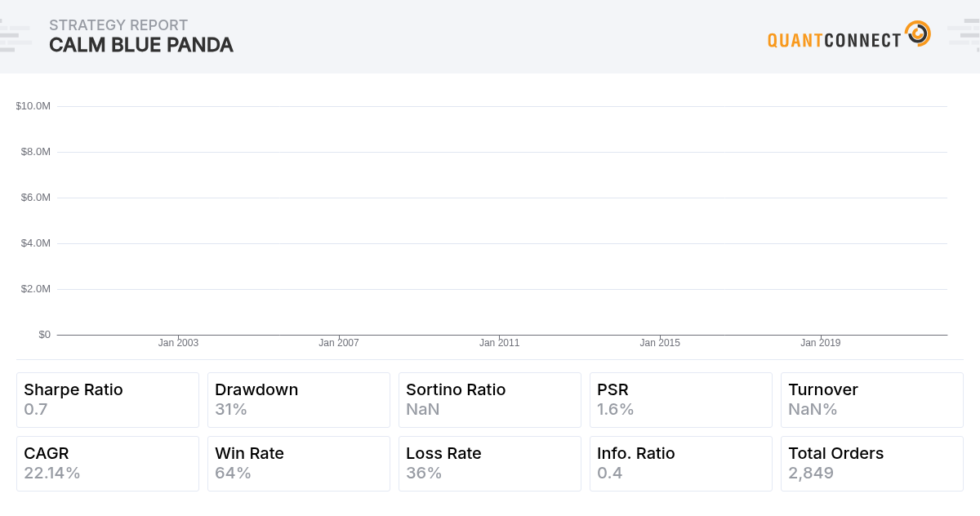Click the QUANTCONNECT brand name text

coord(834,39)
